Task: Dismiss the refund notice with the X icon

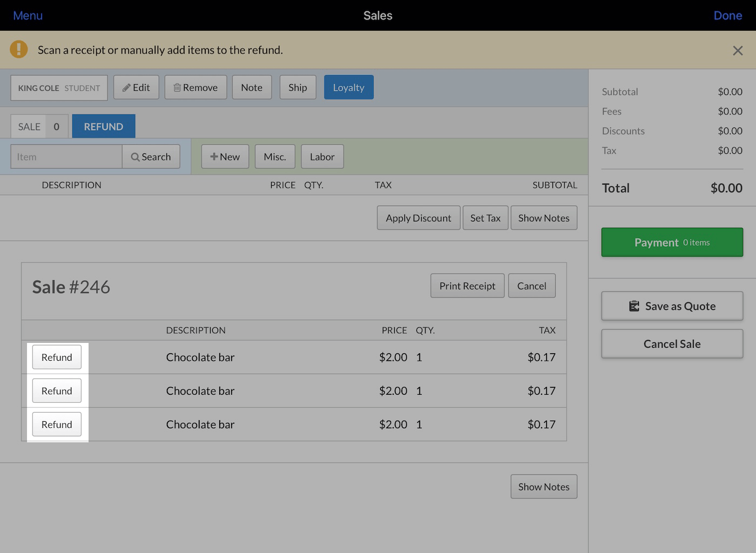Action: 738,50
